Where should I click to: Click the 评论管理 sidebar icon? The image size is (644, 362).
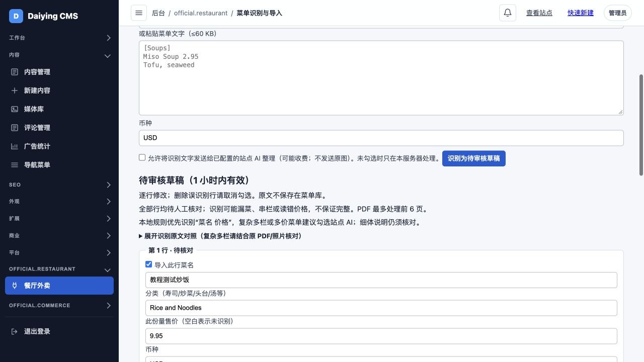click(15, 128)
